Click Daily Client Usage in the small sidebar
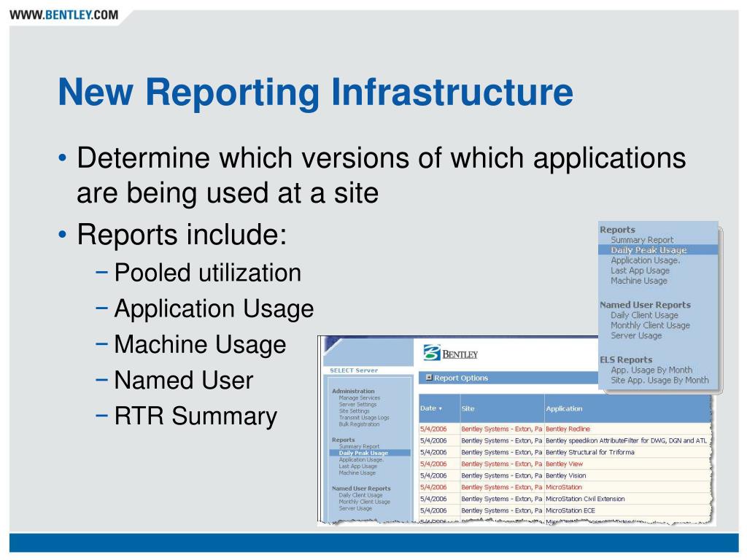The height and width of the screenshot is (560, 747). point(360,495)
